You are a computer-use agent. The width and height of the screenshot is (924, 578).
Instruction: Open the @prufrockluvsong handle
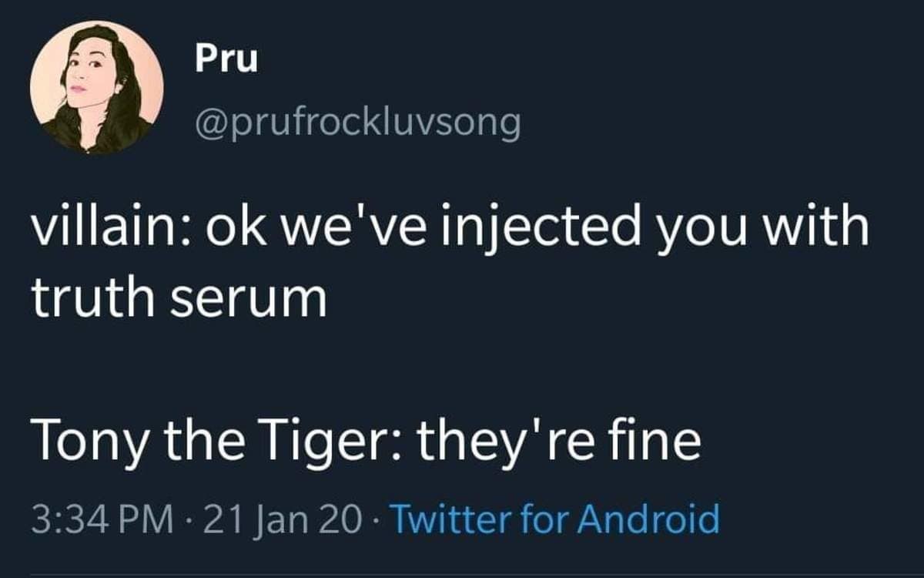(x=357, y=123)
